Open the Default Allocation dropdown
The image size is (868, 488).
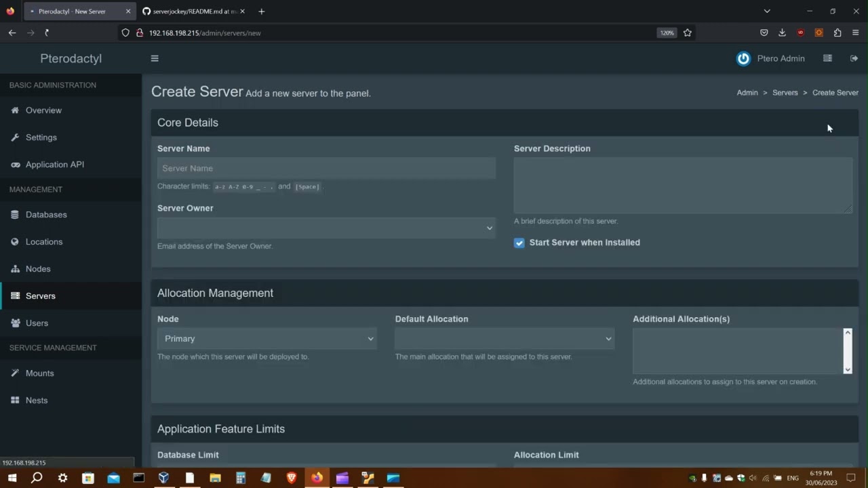(505, 339)
